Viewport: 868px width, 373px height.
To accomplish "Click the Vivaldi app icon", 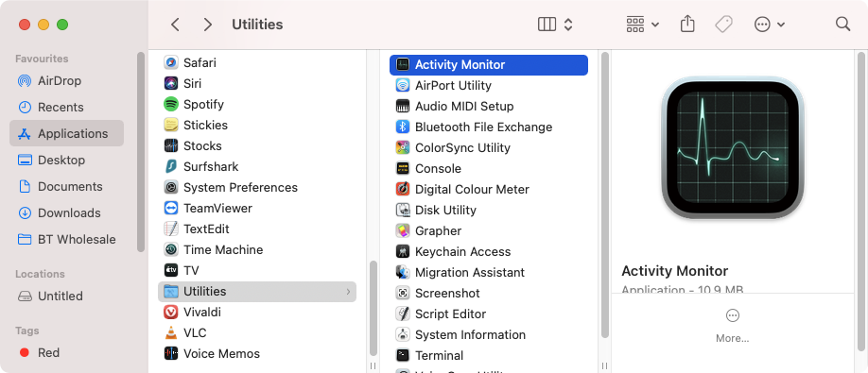I will [171, 313].
